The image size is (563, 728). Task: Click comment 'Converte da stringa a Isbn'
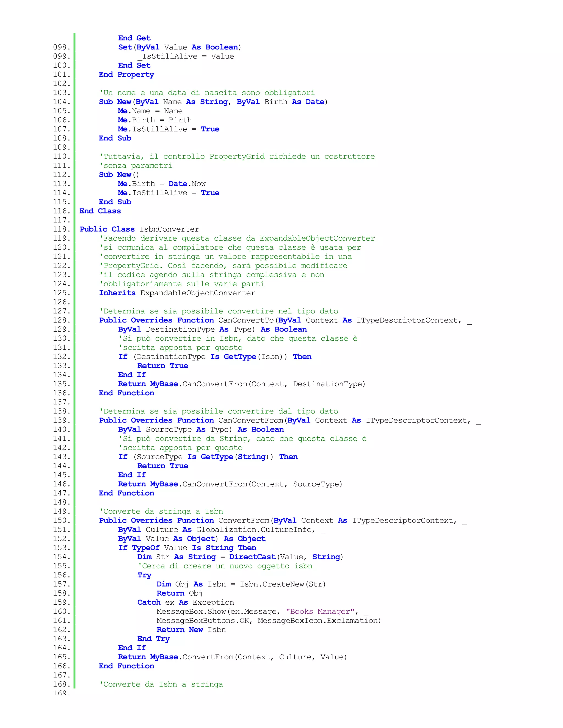[x=161, y=511]
